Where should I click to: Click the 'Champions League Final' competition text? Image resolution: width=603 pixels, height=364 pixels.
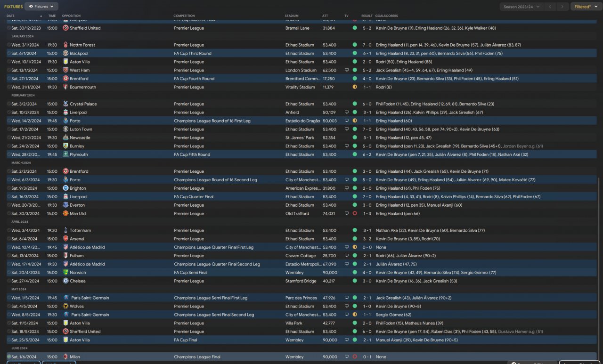[197, 357]
